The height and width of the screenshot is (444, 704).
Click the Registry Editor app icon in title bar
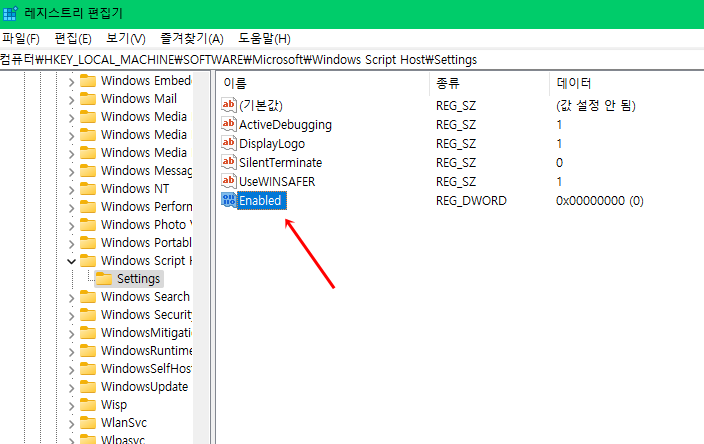[11, 13]
